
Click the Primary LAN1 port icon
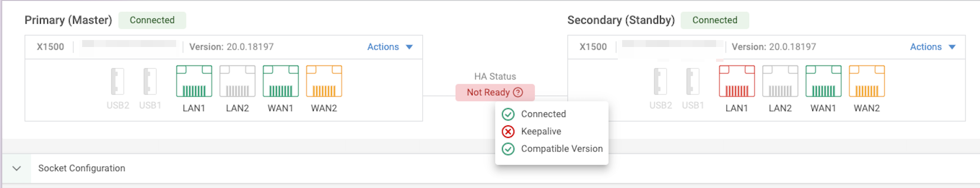[194, 81]
